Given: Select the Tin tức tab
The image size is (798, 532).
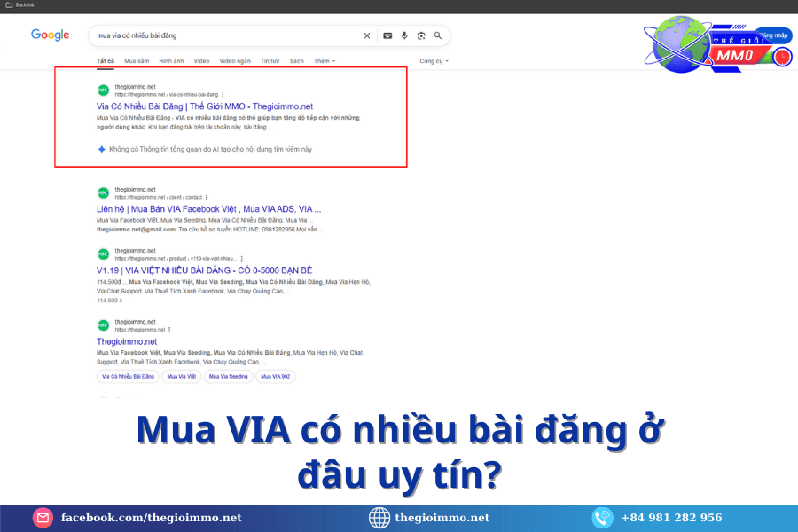Looking at the screenshot, I should (x=270, y=61).
